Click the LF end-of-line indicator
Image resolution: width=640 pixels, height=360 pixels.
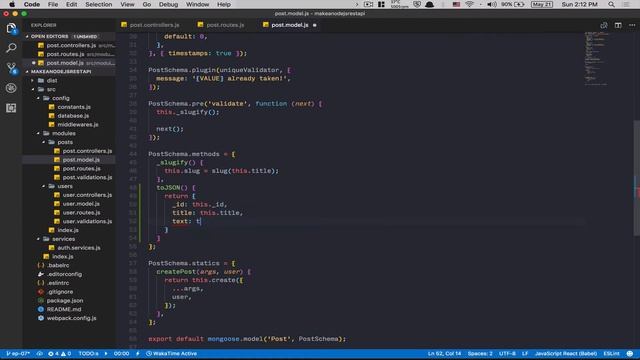click(x=525, y=353)
